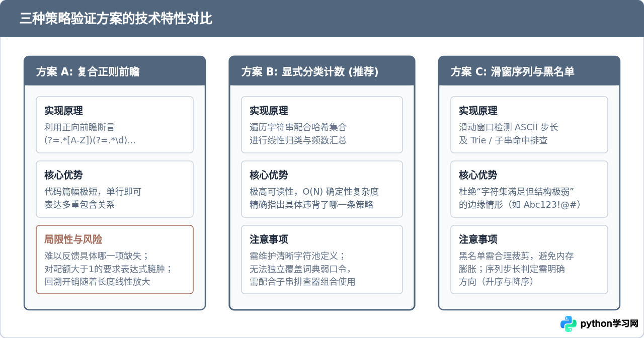Click the 进行线性归类与频数汇总 line
644x338 pixels.
click(298, 140)
